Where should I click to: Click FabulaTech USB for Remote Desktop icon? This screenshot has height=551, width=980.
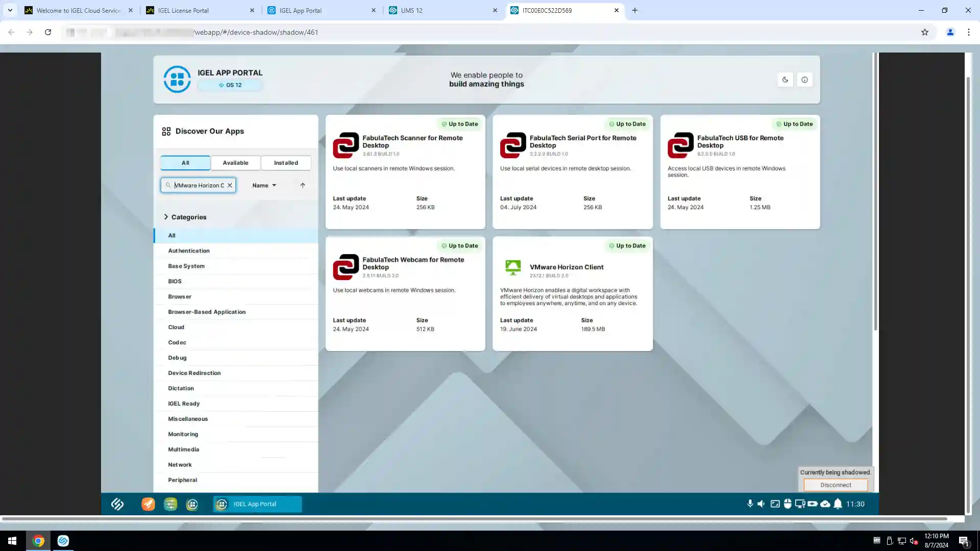pos(680,145)
